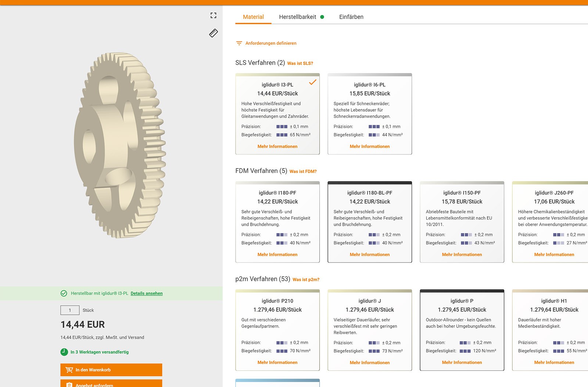Open Mehr Informationen for iglidur P210
Screen dimensions: 588x387
277,362
